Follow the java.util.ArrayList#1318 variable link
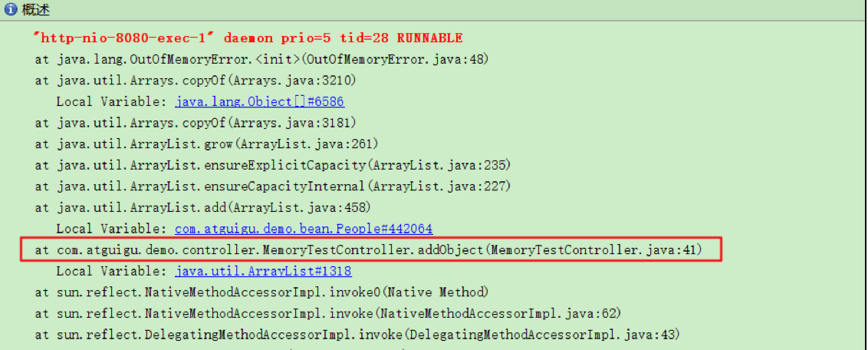The image size is (868, 350). (x=263, y=271)
